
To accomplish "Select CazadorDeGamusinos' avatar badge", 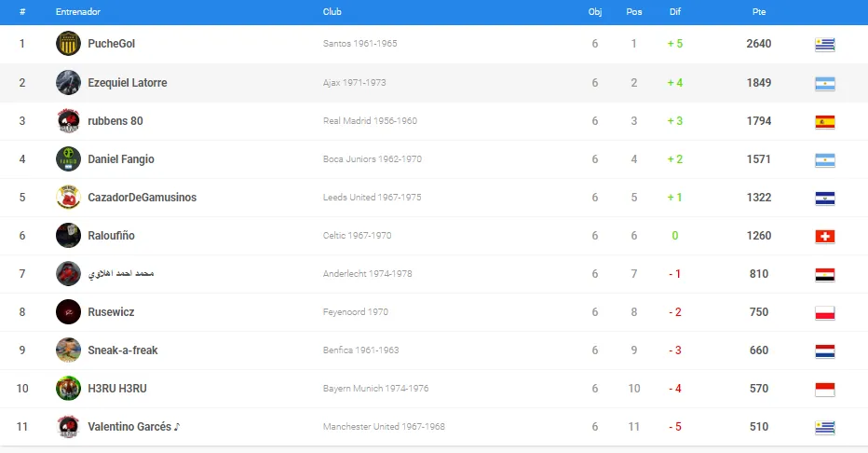I will tap(68, 198).
